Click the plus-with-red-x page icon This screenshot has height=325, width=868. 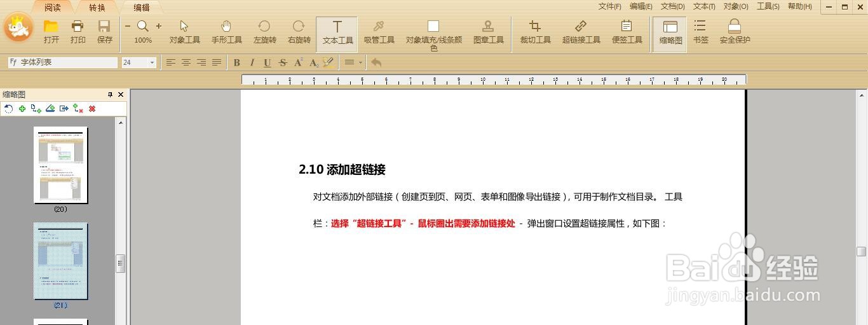point(78,109)
